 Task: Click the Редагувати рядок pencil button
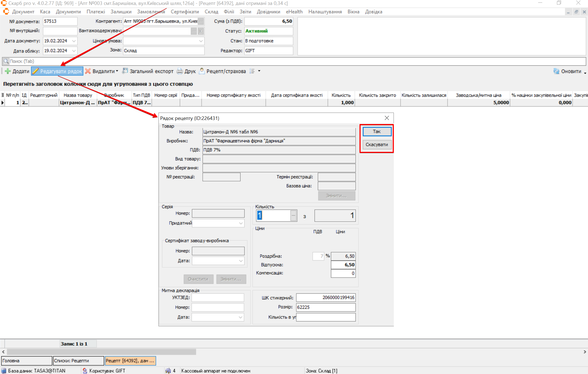pyautogui.click(x=57, y=71)
